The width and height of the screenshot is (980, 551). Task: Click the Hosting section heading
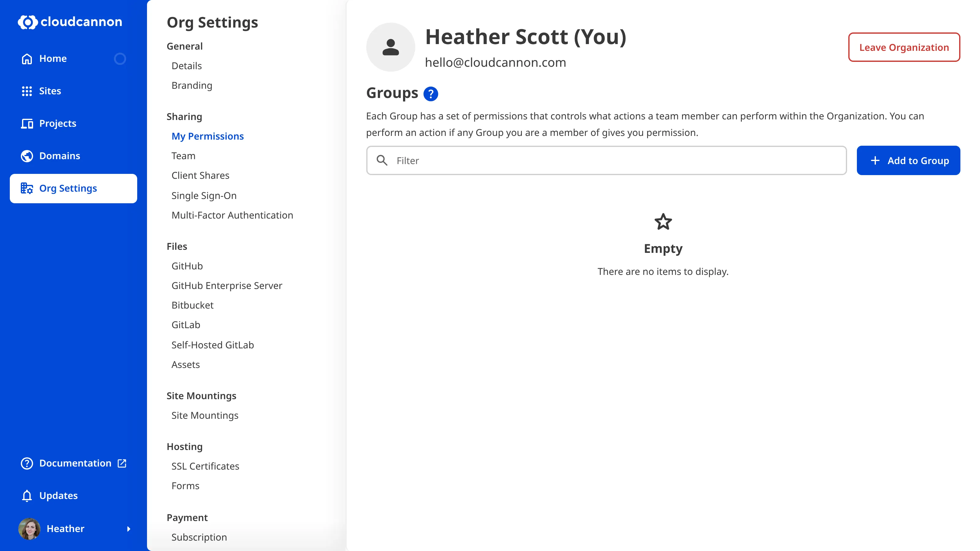(x=184, y=446)
